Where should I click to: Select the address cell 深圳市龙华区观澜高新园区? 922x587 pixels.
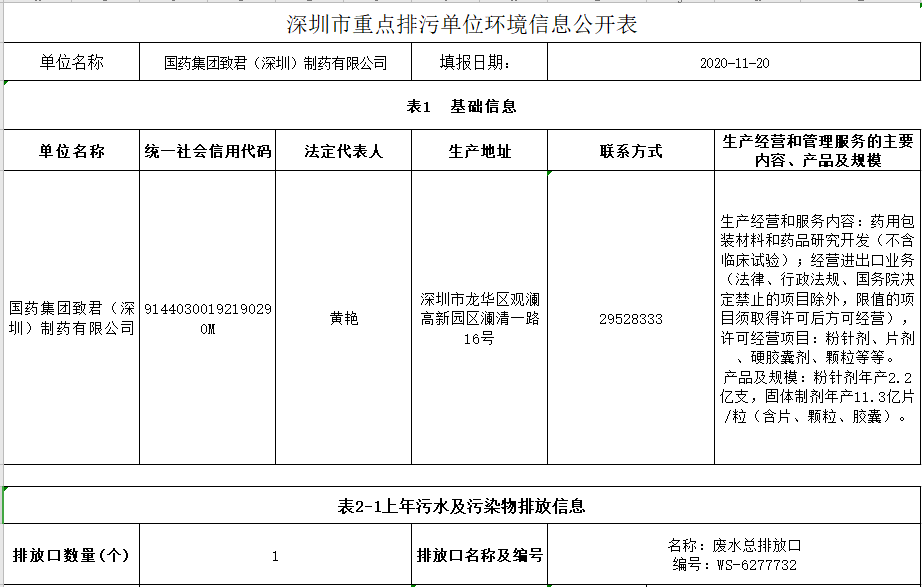click(479, 318)
